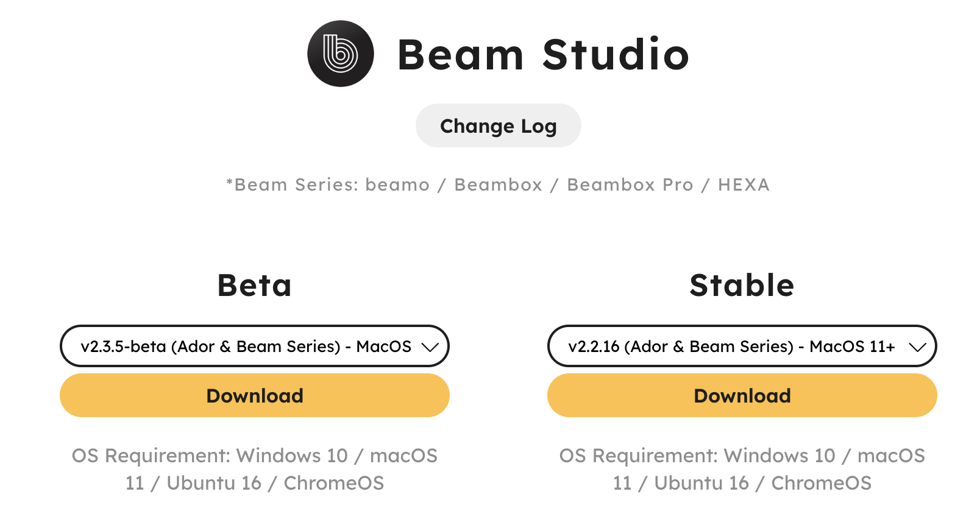This screenshot has width=980, height=514.
Task: Click Beambox Pro in the series note
Action: click(630, 185)
